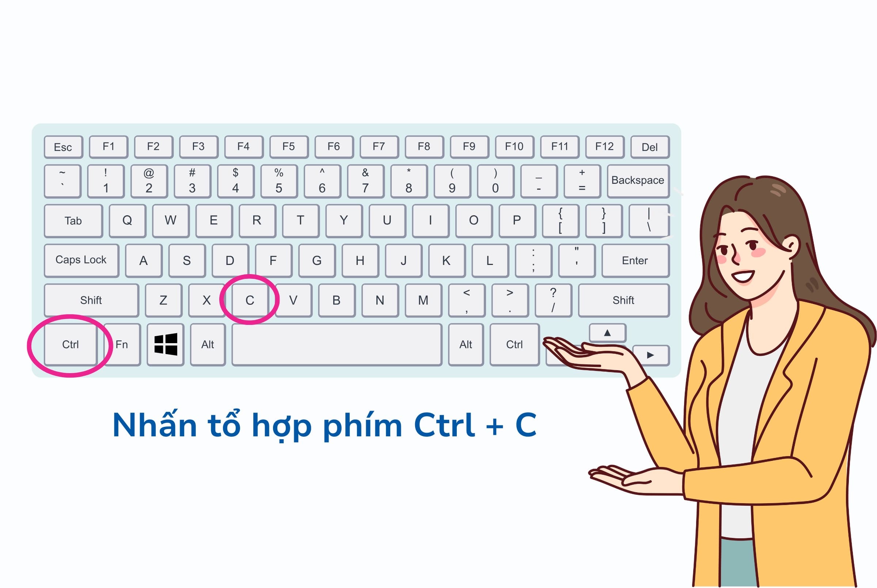Click the Windows logo key
This screenshot has width=877, height=588.
click(x=167, y=344)
